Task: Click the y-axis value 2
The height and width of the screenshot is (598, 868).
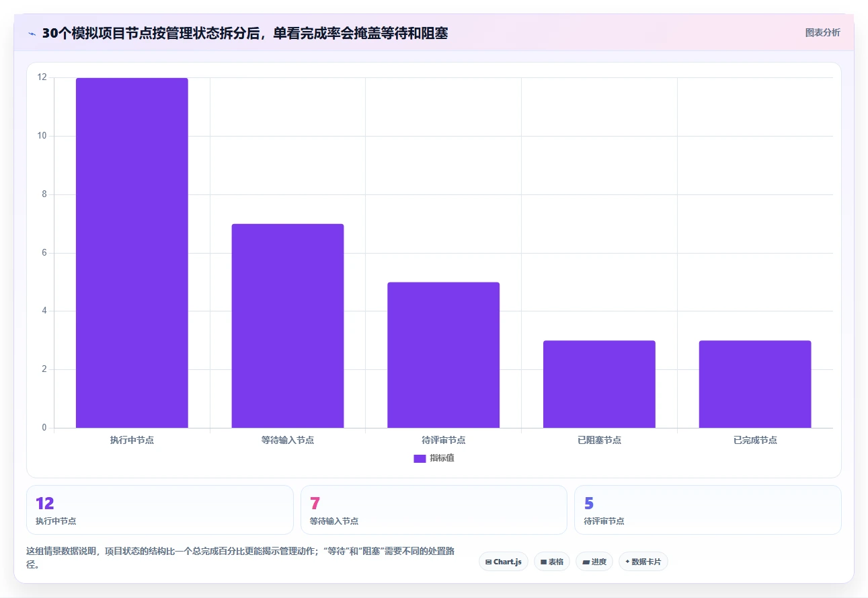Action: pos(44,369)
